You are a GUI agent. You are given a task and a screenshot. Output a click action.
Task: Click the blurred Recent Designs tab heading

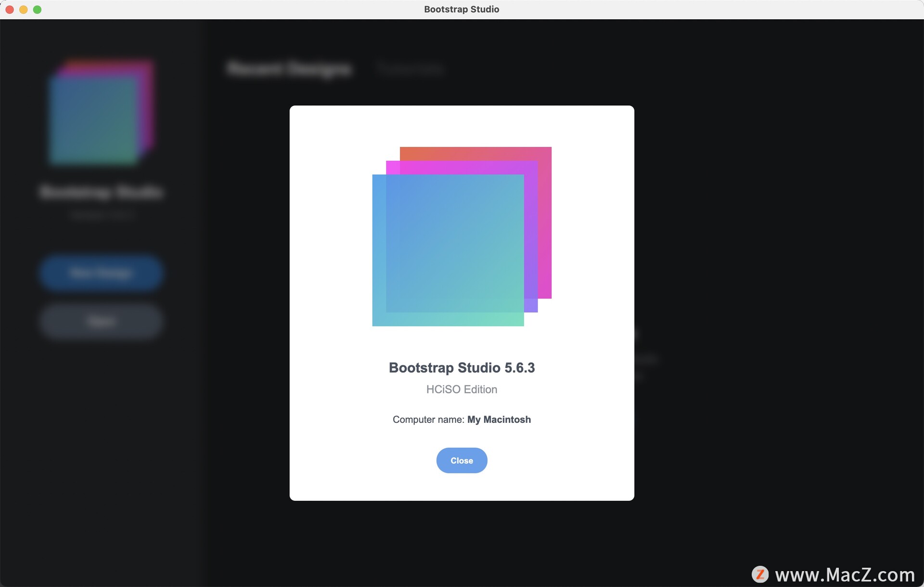(289, 69)
